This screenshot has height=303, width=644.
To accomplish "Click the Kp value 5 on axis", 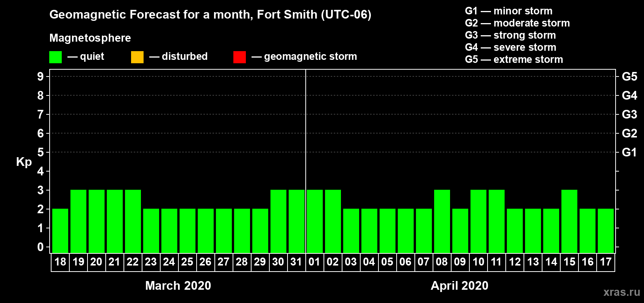I will [x=41, y=152].
